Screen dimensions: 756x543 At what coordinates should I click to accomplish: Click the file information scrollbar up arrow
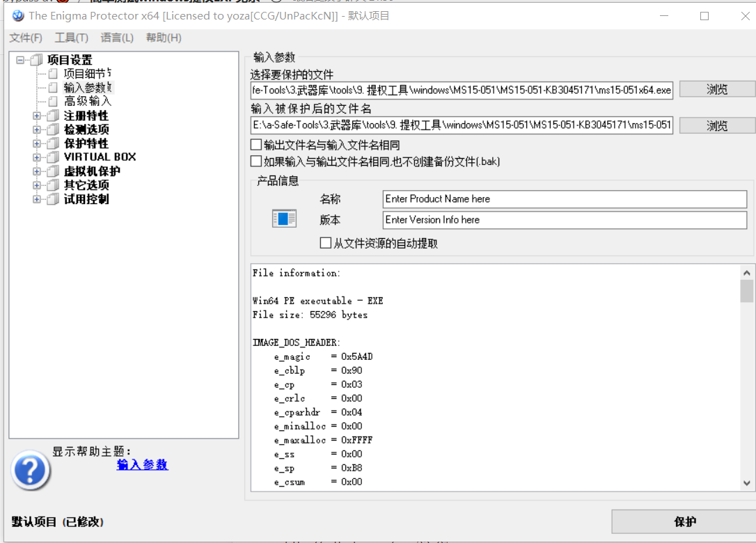tap(746, 272)
